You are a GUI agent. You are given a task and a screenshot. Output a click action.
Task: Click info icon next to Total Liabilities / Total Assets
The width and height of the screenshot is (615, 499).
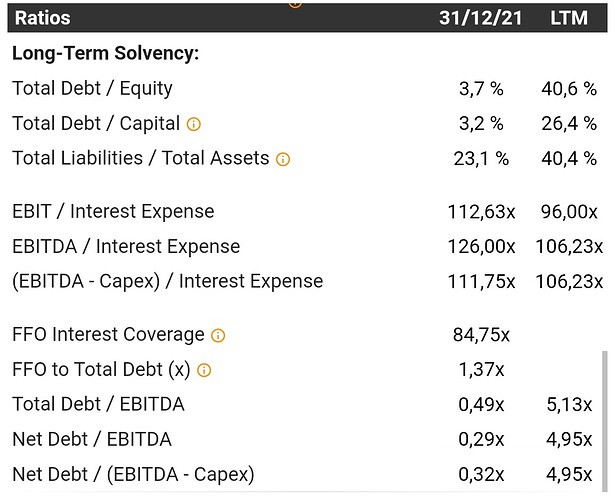[x=283, y=159]
